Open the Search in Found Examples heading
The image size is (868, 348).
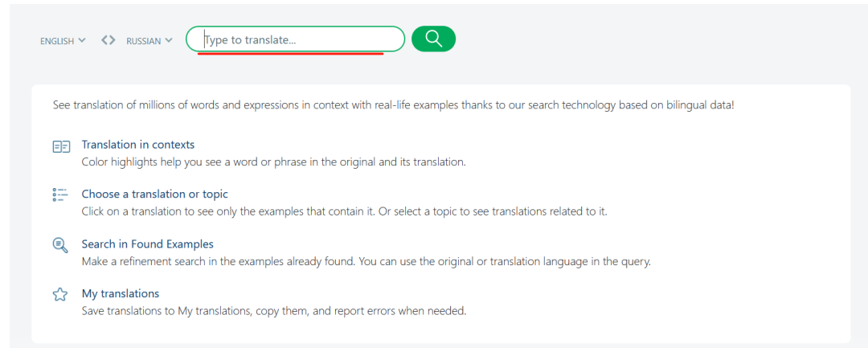pos(147,244)
